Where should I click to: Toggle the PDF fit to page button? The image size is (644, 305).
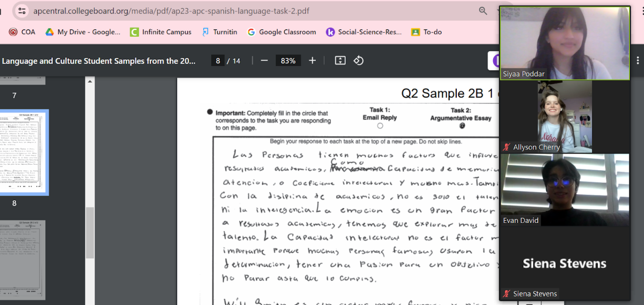(340, 60)
